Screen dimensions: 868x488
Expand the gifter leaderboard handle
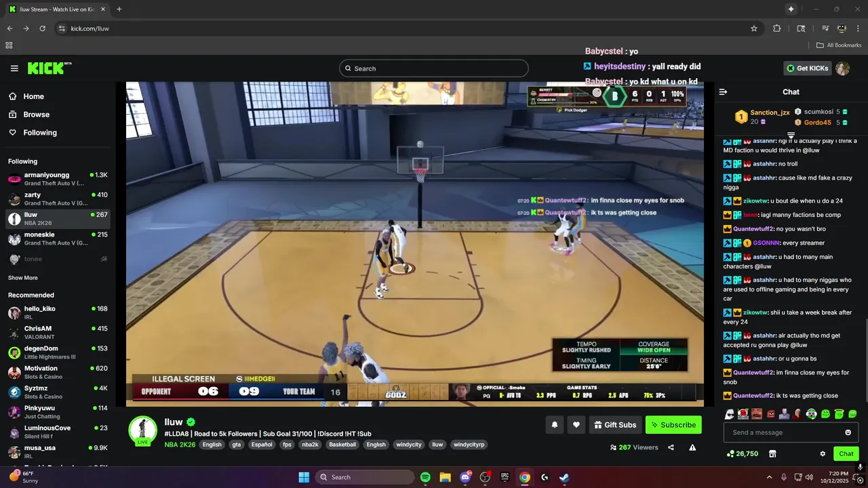pos(791,135)
